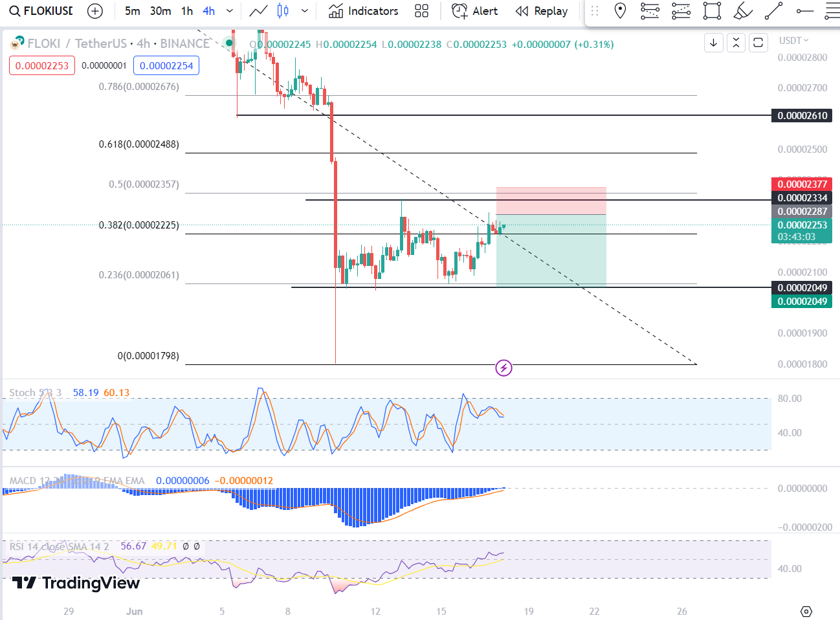Select the 30m timeframe

click(160, 11)
